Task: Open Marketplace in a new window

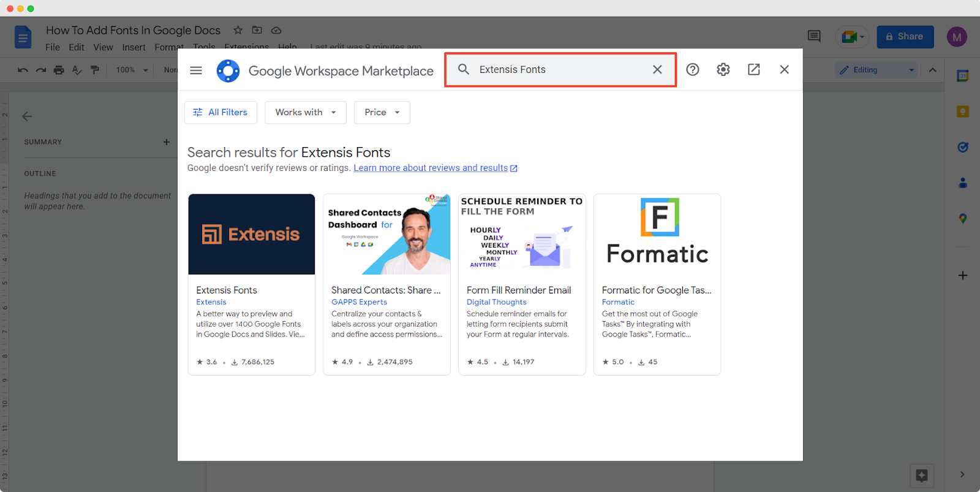Action: (754, 69)
